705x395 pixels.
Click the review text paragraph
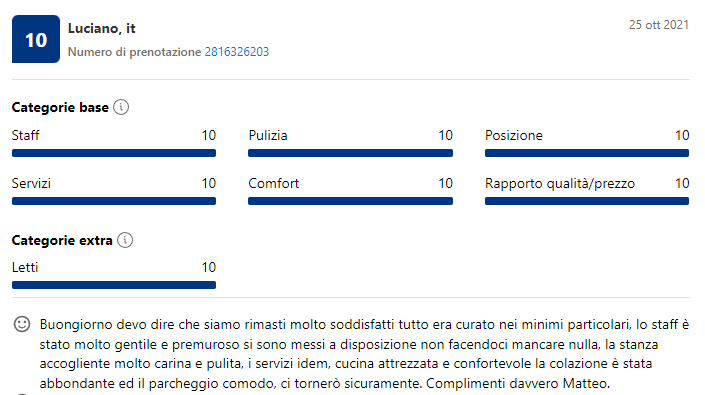(364, 354)
